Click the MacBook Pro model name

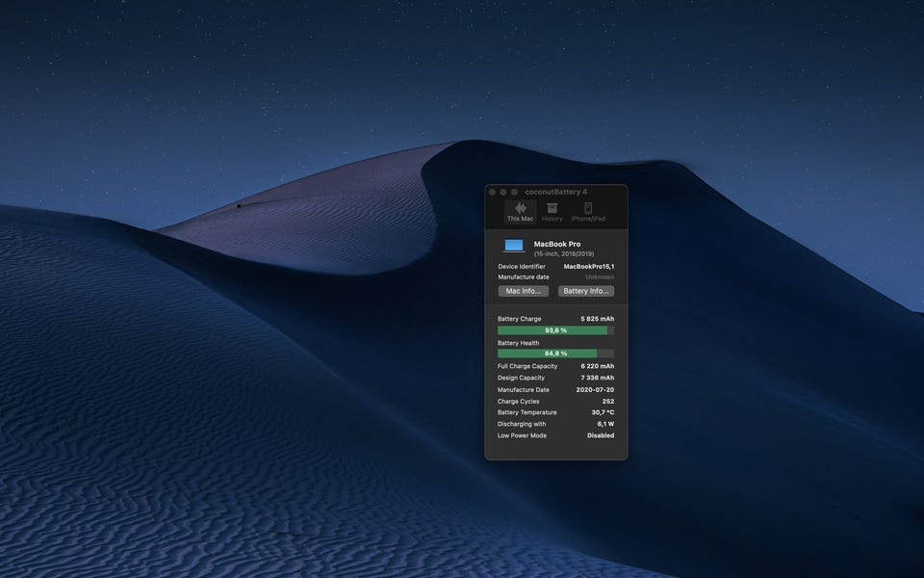tap(557, 244)
